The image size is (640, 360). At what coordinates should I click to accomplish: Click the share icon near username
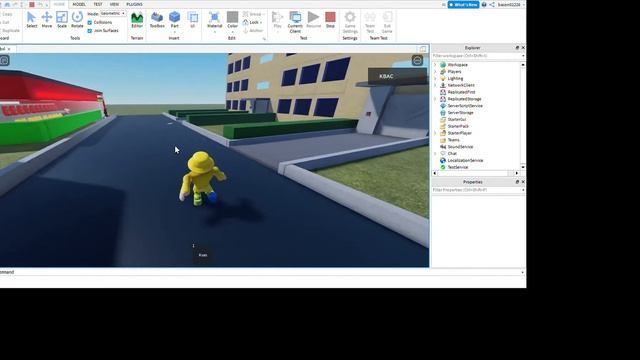click(x=492, y=4)
